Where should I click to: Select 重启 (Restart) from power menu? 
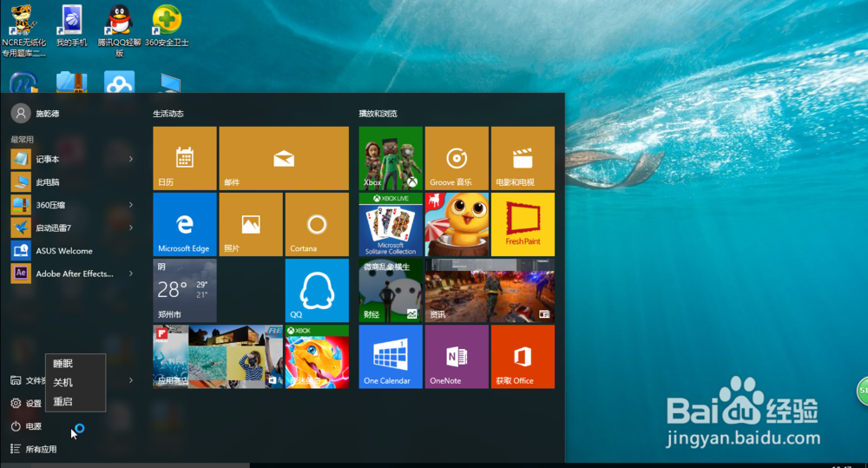(x=76, y=401)
